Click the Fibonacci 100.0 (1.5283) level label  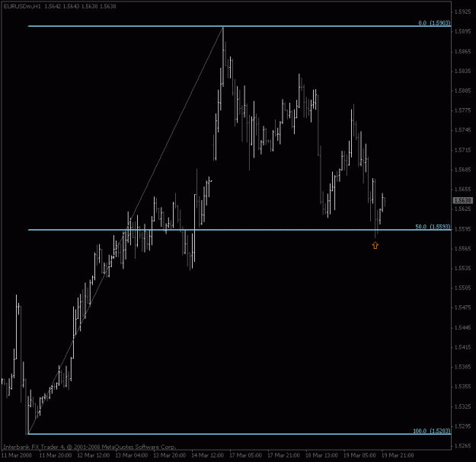tap(432, 431)
